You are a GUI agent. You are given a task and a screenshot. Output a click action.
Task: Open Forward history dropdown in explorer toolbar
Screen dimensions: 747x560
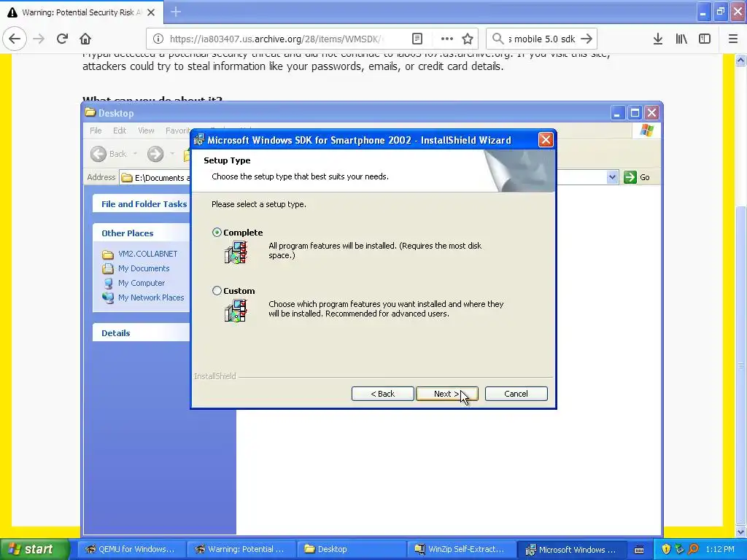pos(172,154)
